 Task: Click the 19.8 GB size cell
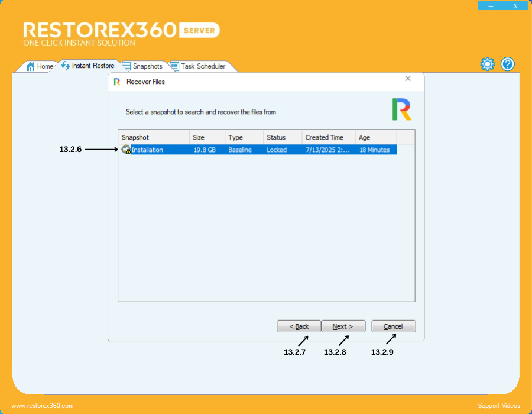click(x=205, y=150)
